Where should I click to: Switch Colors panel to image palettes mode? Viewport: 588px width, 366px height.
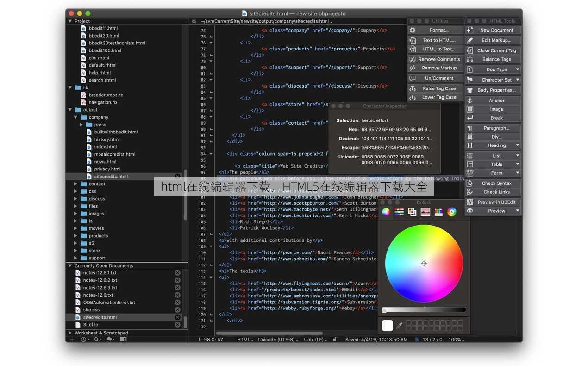click(425, 212)
